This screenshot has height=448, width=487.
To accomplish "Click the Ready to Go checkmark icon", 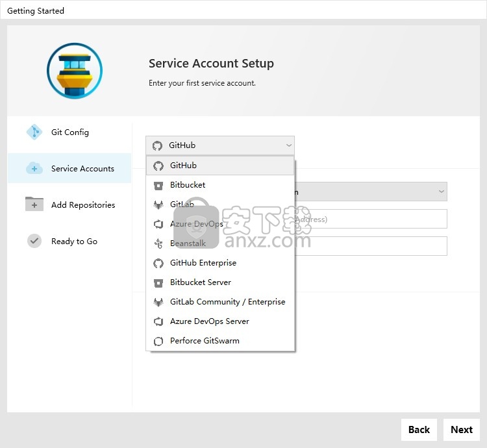I will (x=34, y=241).
